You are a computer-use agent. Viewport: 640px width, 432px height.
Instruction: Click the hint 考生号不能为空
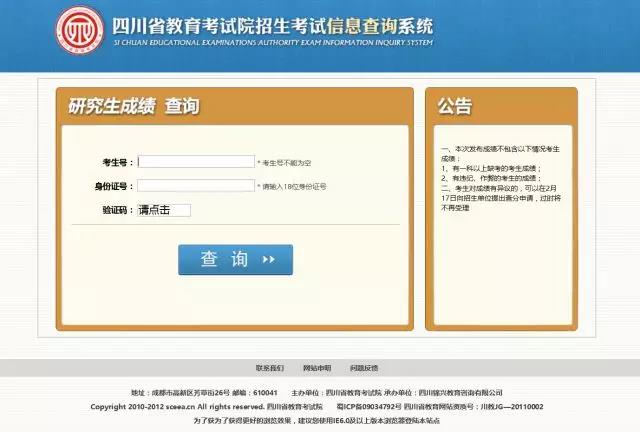click(287, 162)
